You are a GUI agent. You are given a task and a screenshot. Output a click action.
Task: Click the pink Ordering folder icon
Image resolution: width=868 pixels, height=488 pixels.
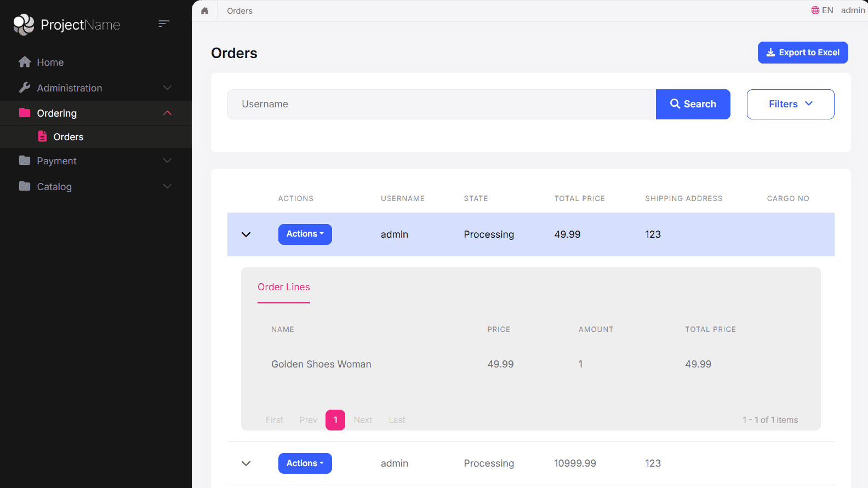click(x=25, y=113)
